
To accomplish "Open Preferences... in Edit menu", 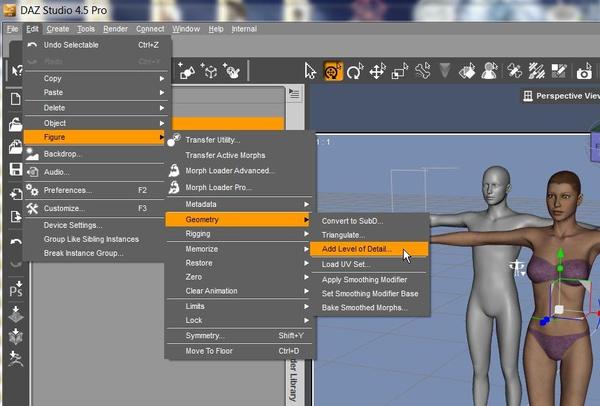I will (96, 190).
